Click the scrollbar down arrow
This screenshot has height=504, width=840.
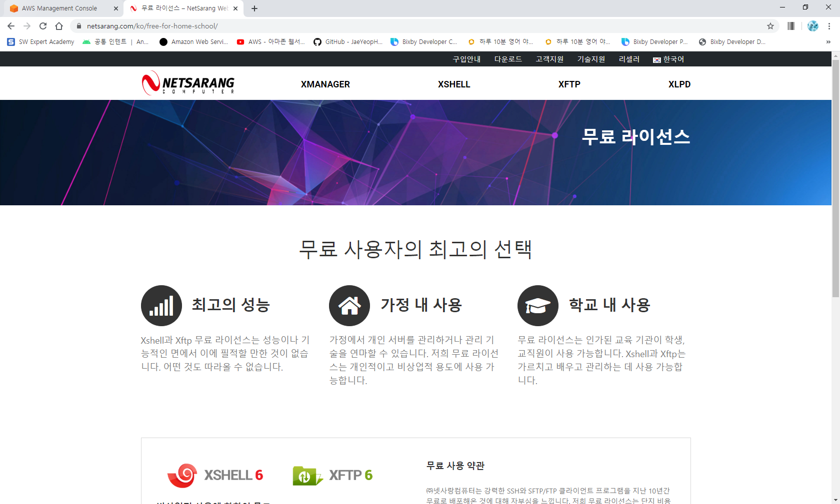(x=835, y=500)
